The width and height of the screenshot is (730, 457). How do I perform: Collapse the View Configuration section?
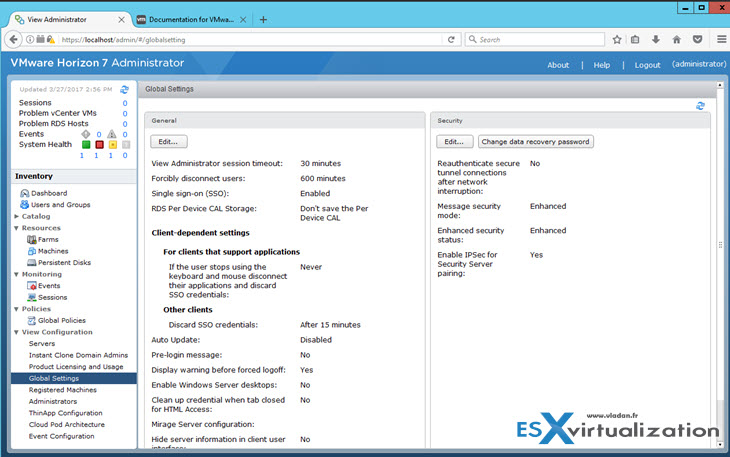15,332
